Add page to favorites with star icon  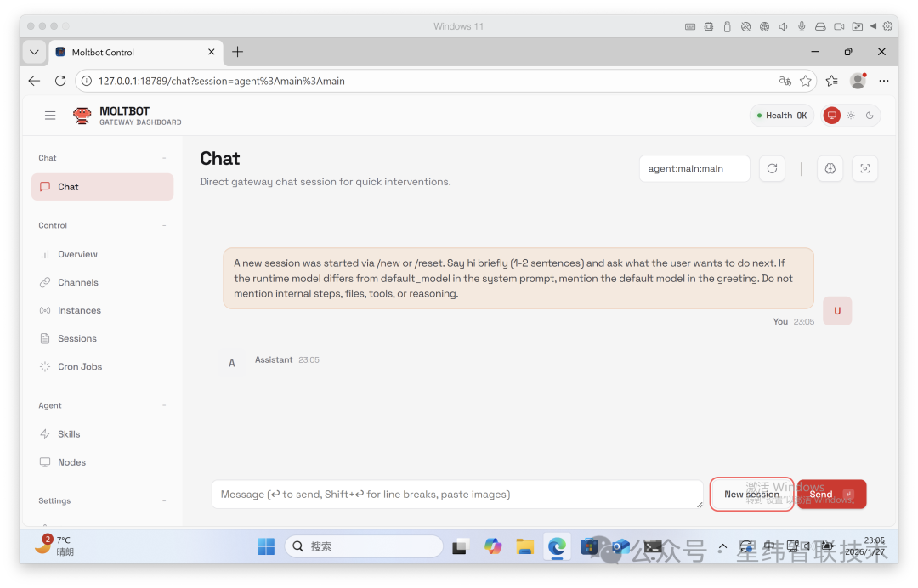click(806, 81)
